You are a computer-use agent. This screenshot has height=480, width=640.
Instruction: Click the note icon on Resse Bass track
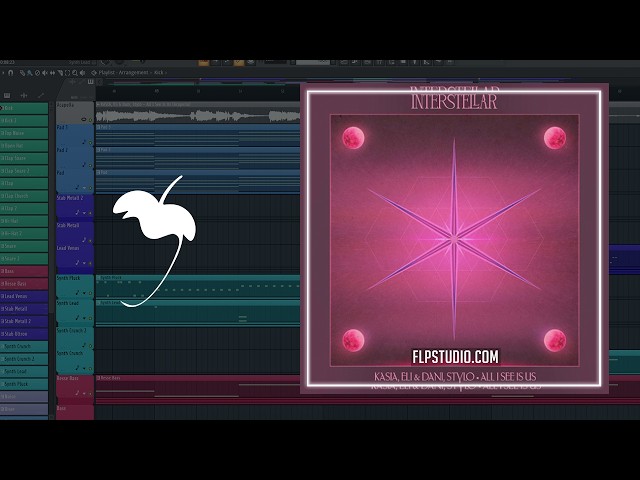point(78,393)
